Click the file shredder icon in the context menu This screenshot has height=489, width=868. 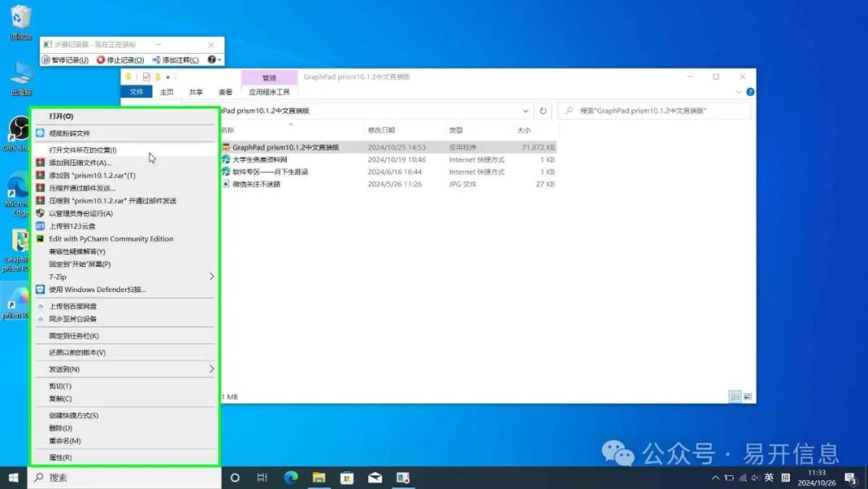[40, 133]
